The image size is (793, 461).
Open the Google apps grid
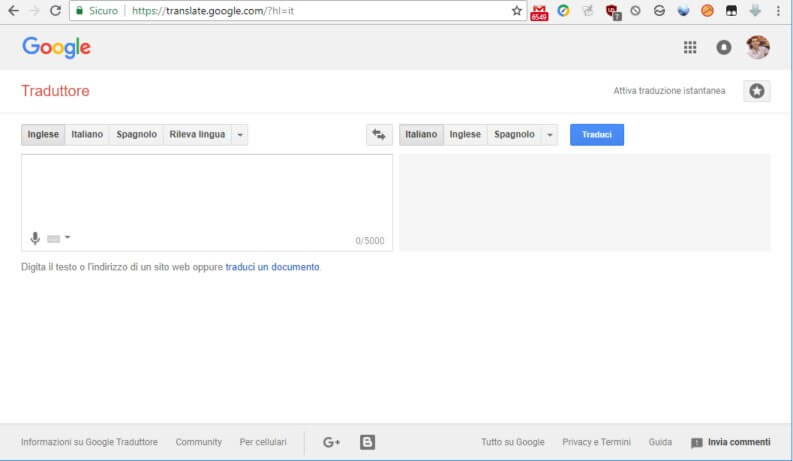coord(690,48)
